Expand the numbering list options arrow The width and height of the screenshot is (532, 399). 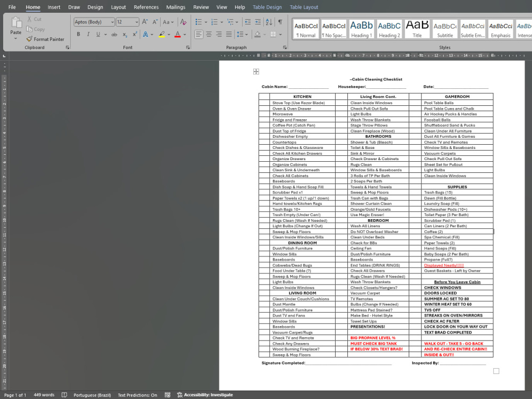[221, 22]
